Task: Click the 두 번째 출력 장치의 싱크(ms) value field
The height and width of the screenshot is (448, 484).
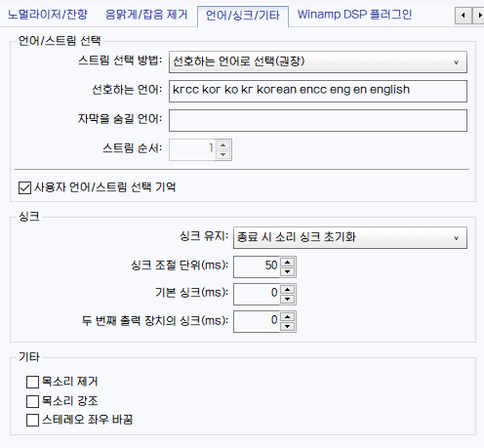Action: pyautogui.click(x=257, y=321)
